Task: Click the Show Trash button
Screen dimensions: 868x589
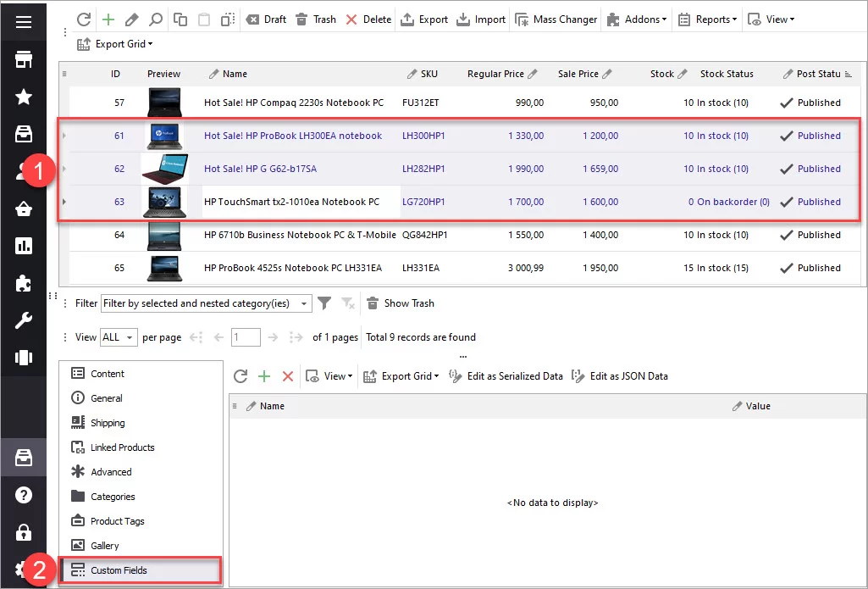Action: pos(401,303)
